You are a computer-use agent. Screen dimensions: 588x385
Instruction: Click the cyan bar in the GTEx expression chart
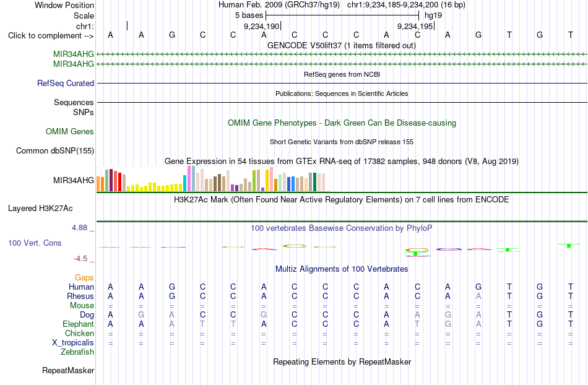pos(185,183)
